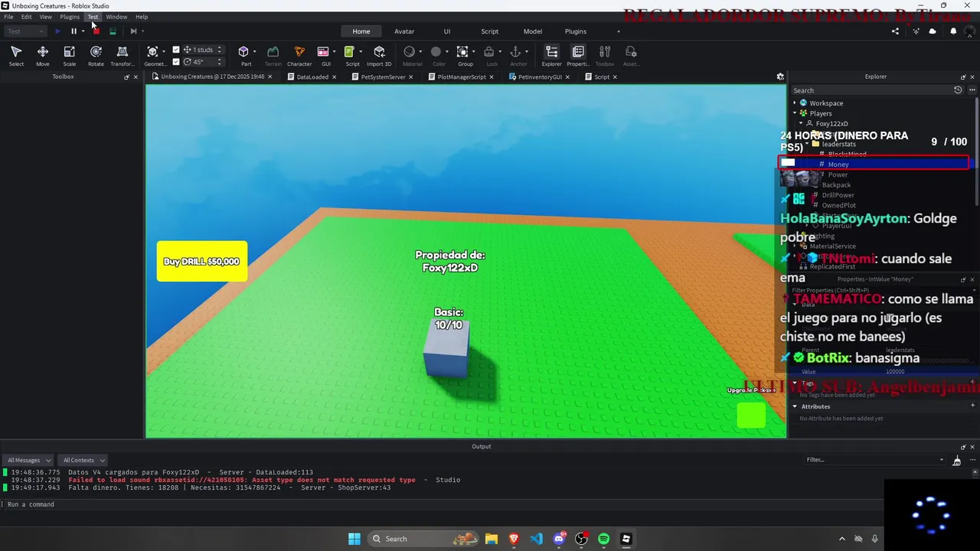980x551 pixels.
Task: Open the Terrain editor
Action: click(x=273, y=56)
